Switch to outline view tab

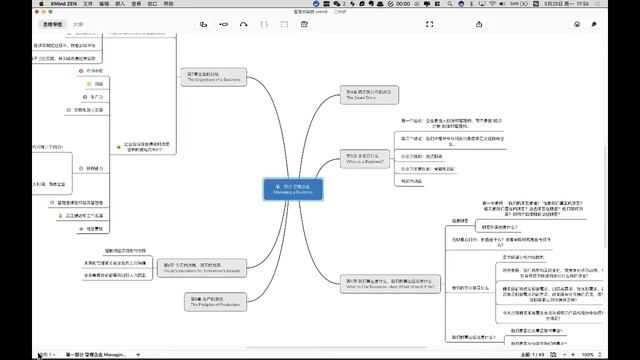(x=78, y=24)
